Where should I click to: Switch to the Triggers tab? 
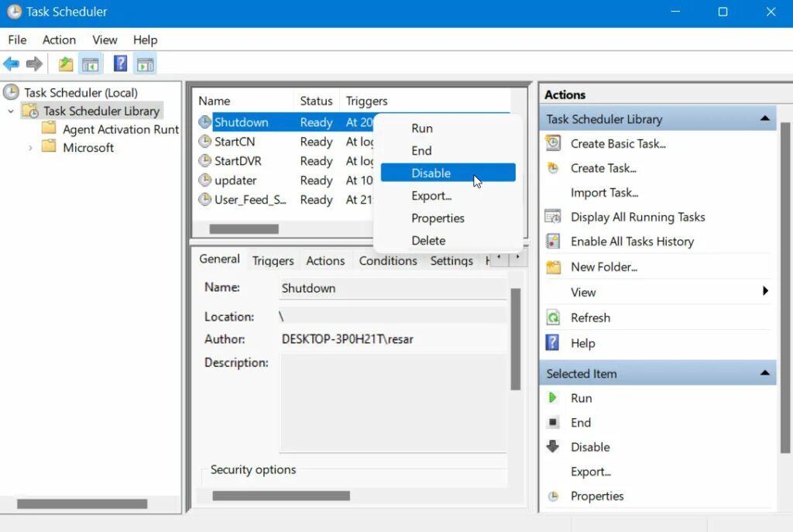pyautogui.click(x=273, y=260)
